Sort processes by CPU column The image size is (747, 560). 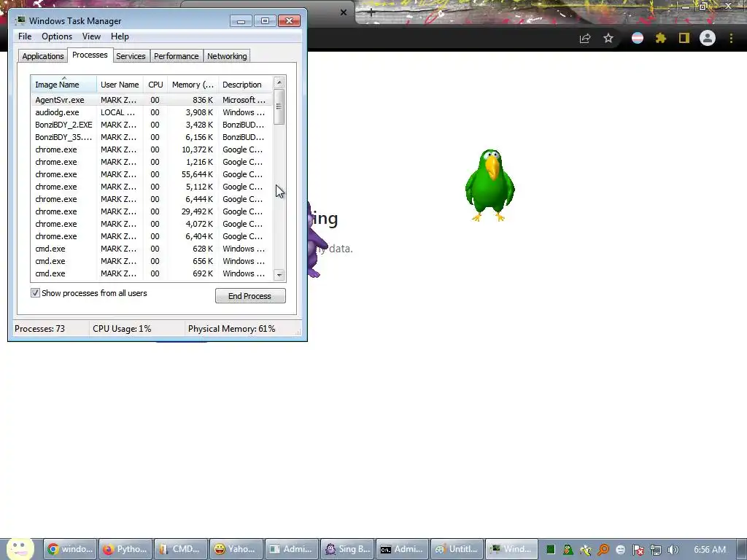click(x=155, y=85)
